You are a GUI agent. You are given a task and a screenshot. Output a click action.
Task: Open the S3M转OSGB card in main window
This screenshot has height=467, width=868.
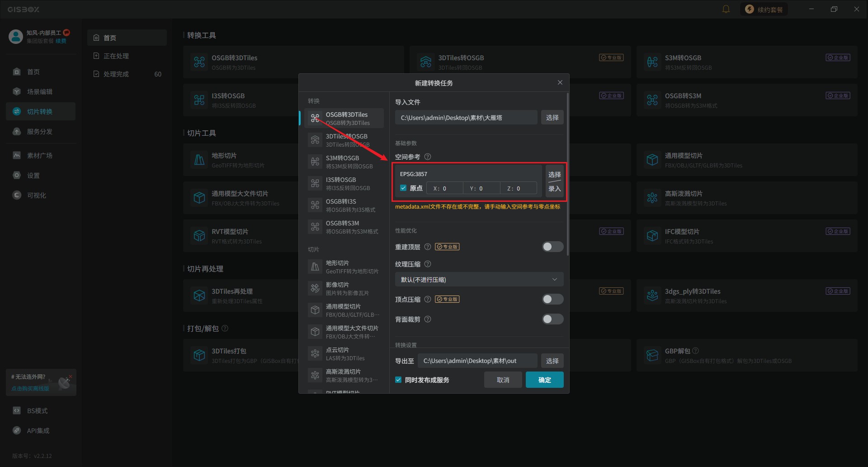tap(747, 62)
